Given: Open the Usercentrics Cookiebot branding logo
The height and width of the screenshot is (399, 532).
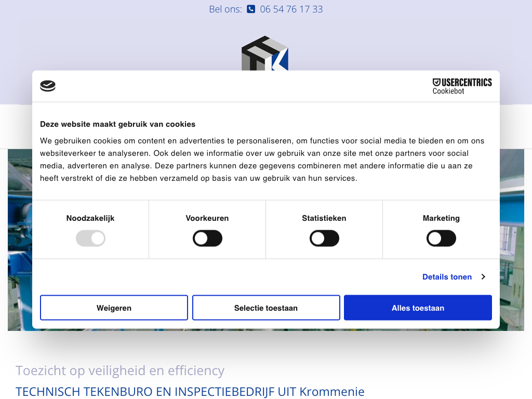Looking at the screenshot, I should coord(462,86).
